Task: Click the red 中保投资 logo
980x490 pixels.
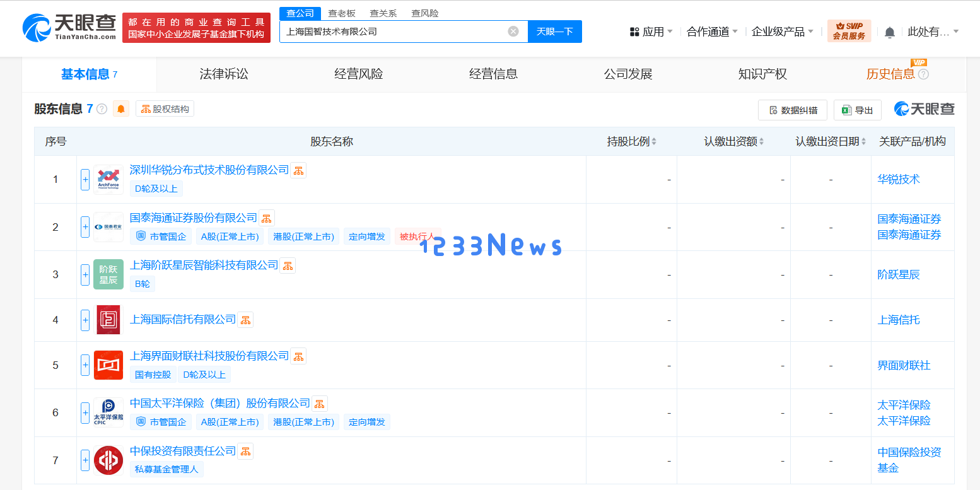Action: pos(108,460)
